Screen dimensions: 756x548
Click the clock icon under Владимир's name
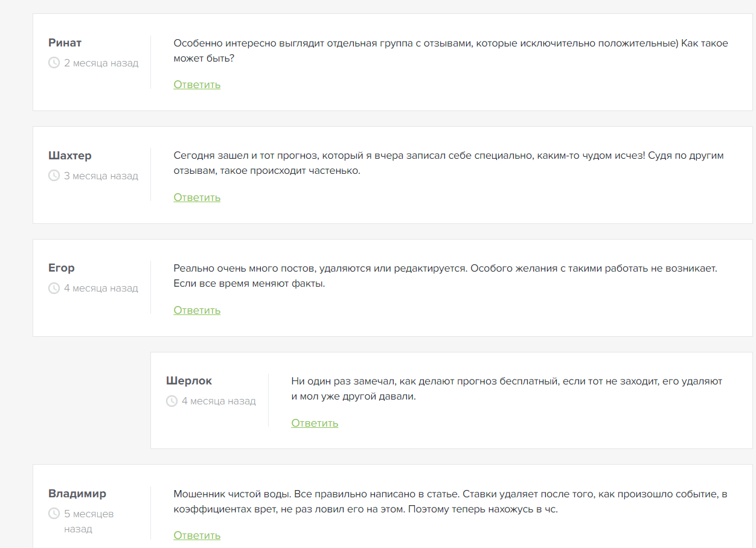click(x=54, y=514)
